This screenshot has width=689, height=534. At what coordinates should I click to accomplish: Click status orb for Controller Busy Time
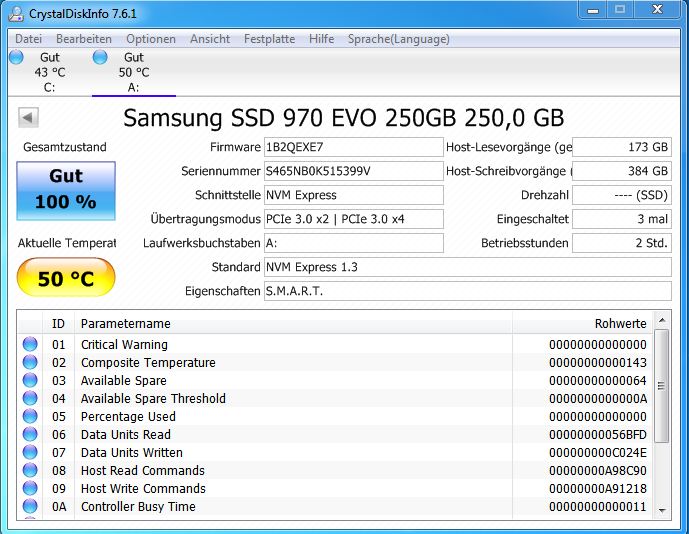(30, 506)
